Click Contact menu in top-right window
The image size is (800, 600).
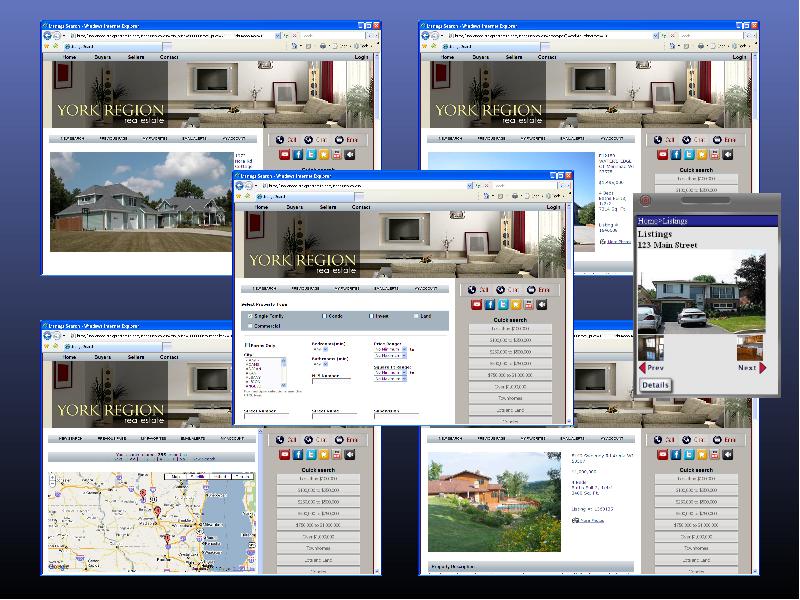pyautogui.click(x=547, y=57)
